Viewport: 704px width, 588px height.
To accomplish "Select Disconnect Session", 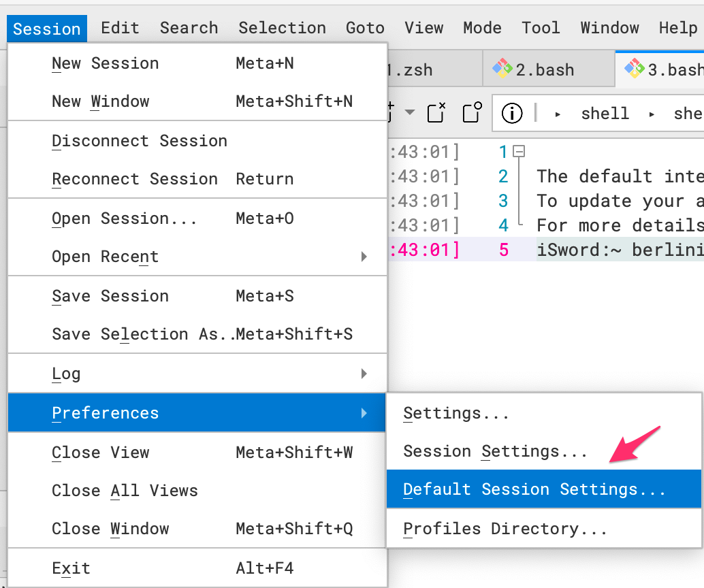I will click(139, 141).
